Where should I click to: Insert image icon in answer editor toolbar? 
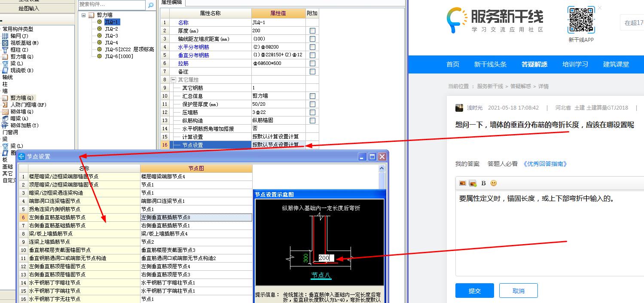point(463,183)
